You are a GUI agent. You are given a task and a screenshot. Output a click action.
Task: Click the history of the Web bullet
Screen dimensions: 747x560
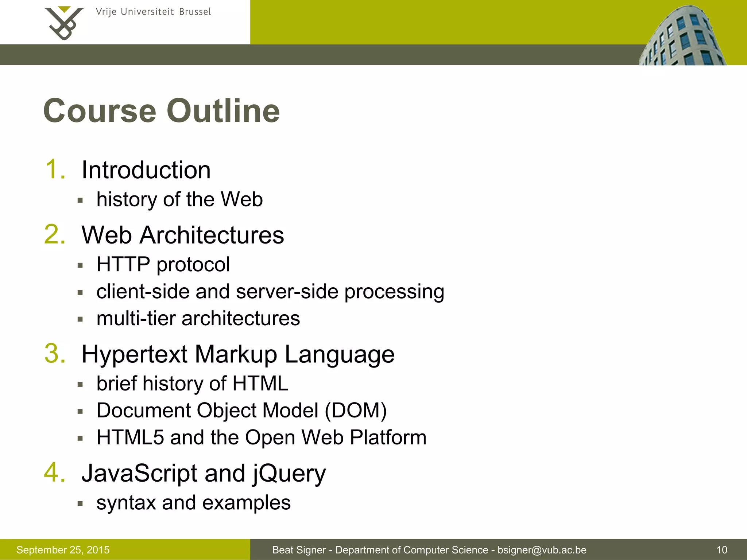[179, 199]
